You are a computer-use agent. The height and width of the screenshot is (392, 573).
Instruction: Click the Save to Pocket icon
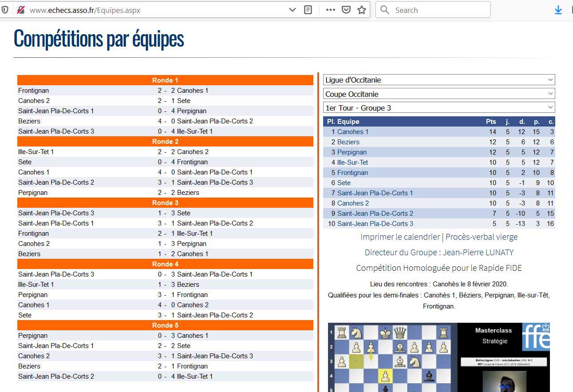pyautogui.click(x=346, y=10)
